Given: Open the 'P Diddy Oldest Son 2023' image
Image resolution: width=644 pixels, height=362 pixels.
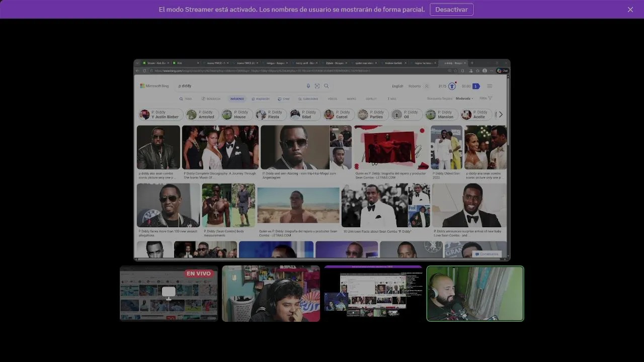Looking at the screenshot, I should [446, 147].
